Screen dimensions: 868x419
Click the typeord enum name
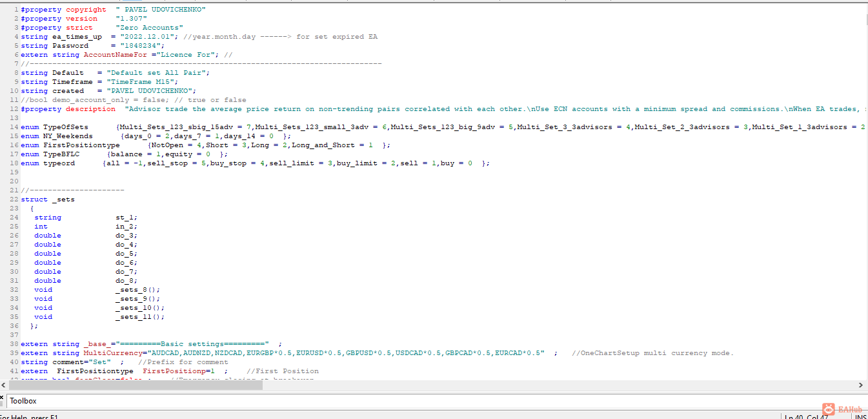[59, 163]
